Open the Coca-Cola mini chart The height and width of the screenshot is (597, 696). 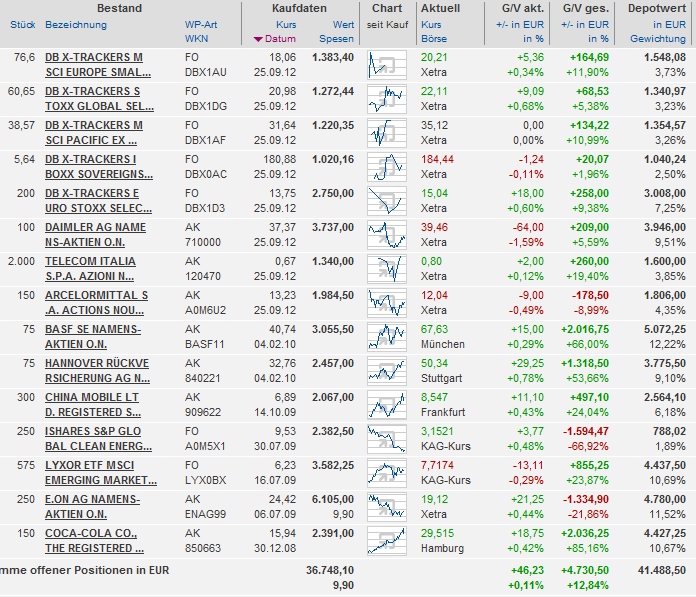click(x=387, y=540)
